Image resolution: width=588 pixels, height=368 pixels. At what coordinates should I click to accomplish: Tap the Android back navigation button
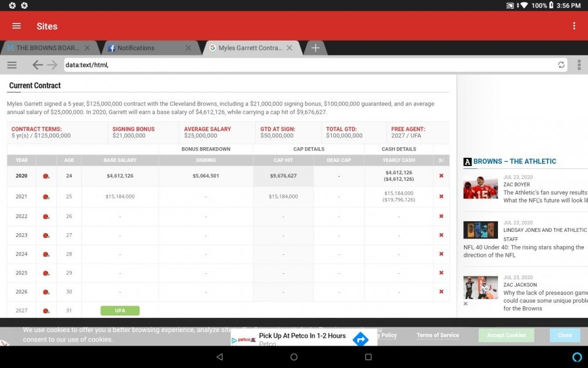220,357
